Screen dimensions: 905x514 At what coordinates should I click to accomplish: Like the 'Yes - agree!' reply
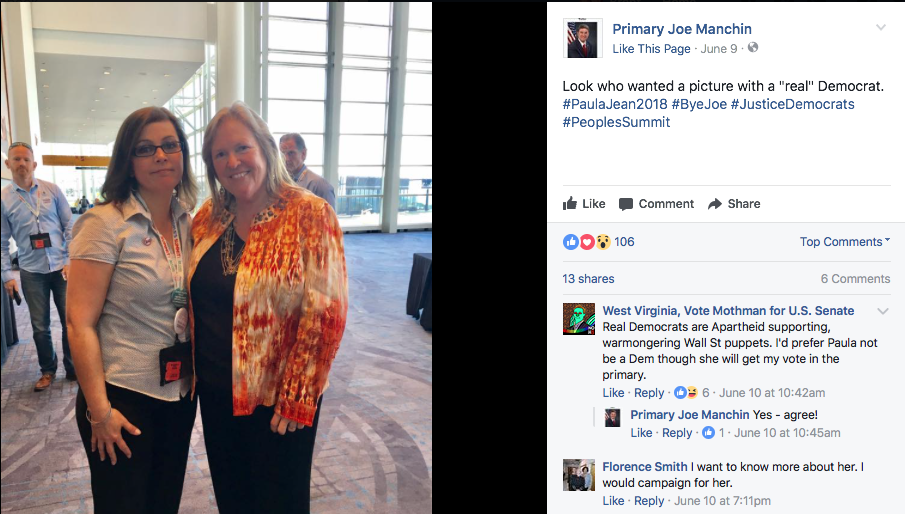pos(641,433)
